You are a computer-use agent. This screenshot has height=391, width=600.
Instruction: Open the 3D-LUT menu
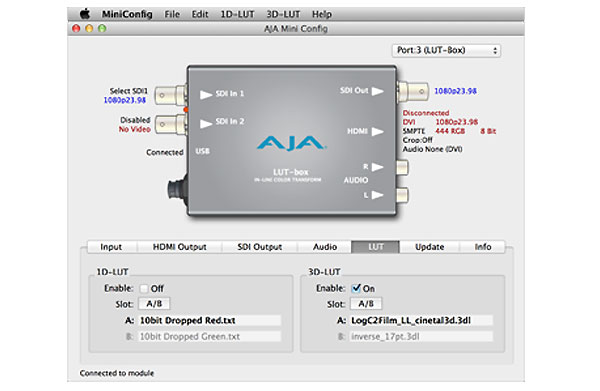pyautogui.click(x=283, y=15)
